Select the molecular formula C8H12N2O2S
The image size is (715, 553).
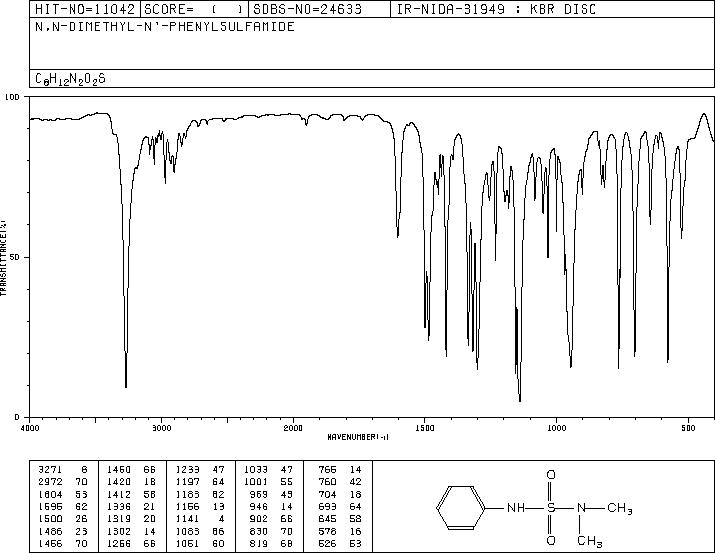(x=70, y=79)
